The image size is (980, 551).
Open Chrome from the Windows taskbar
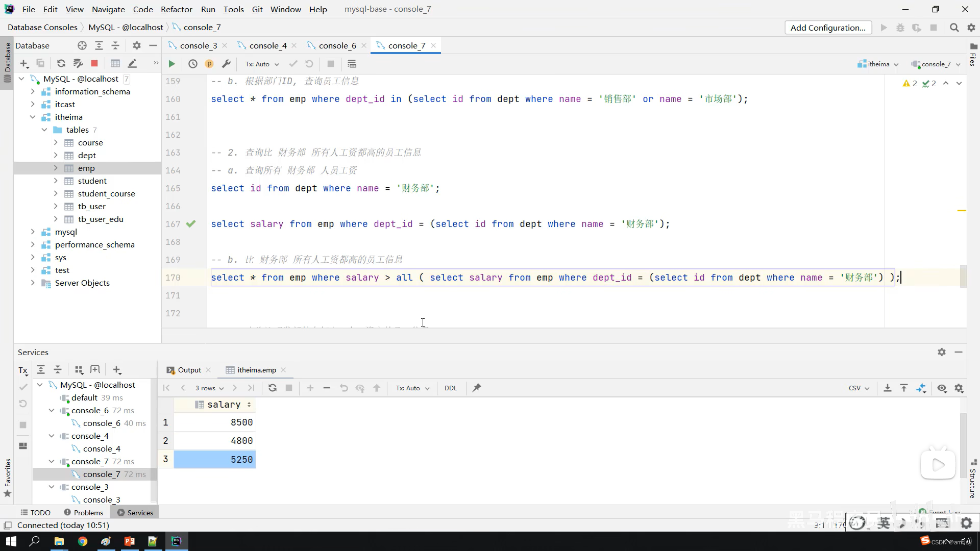(83, 541)
